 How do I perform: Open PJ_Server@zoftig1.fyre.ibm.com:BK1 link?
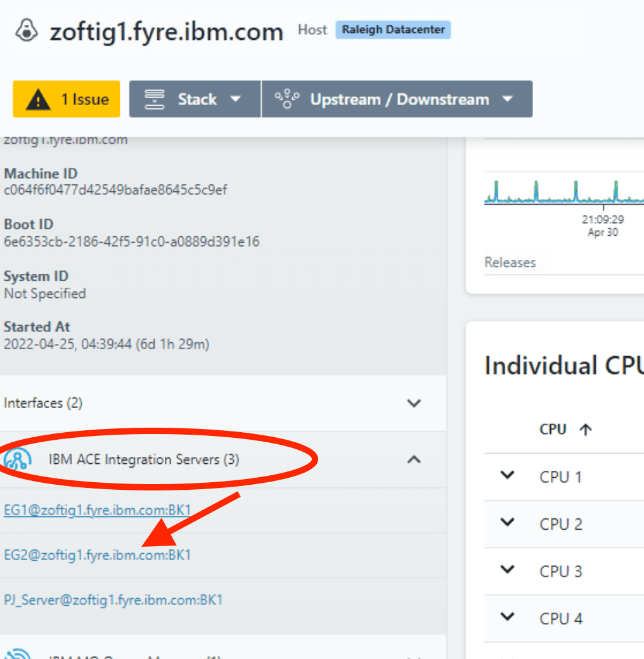coord(113,599)
